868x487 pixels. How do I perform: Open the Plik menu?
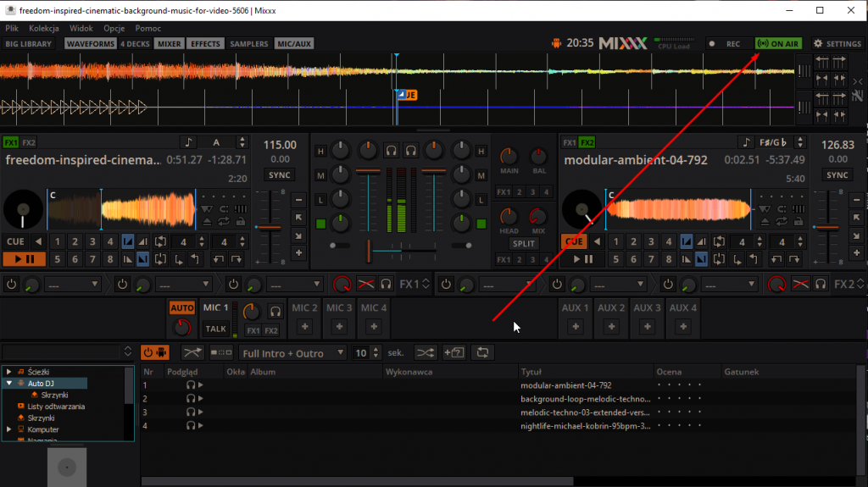point(12,28)
